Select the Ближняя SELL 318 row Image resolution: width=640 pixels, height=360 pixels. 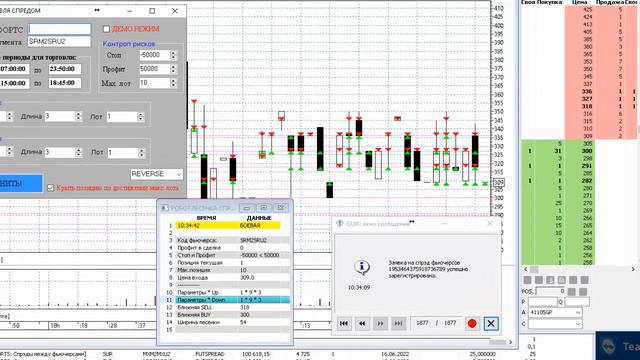[233, 307]
